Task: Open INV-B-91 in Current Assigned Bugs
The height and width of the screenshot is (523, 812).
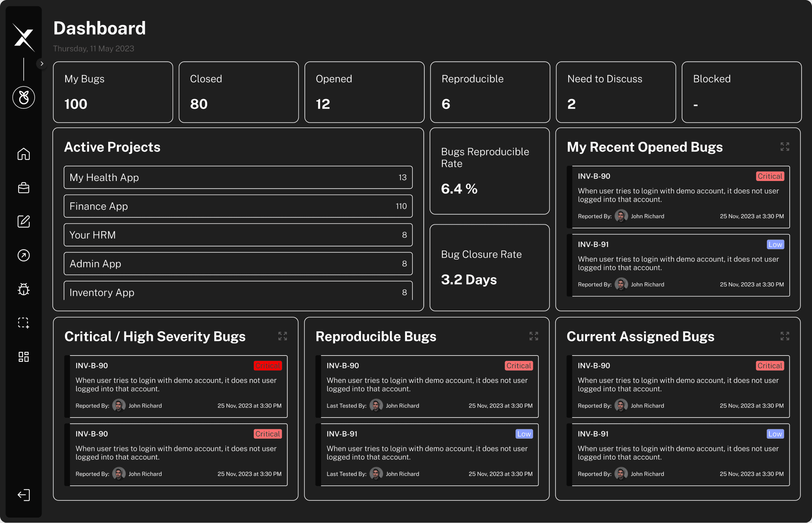Action: tap(678, 455)
